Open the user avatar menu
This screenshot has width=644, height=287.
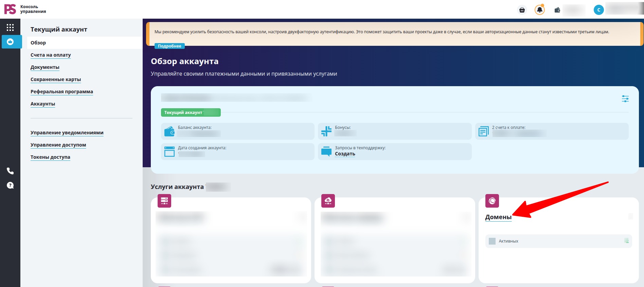click(x=599, y=10)
